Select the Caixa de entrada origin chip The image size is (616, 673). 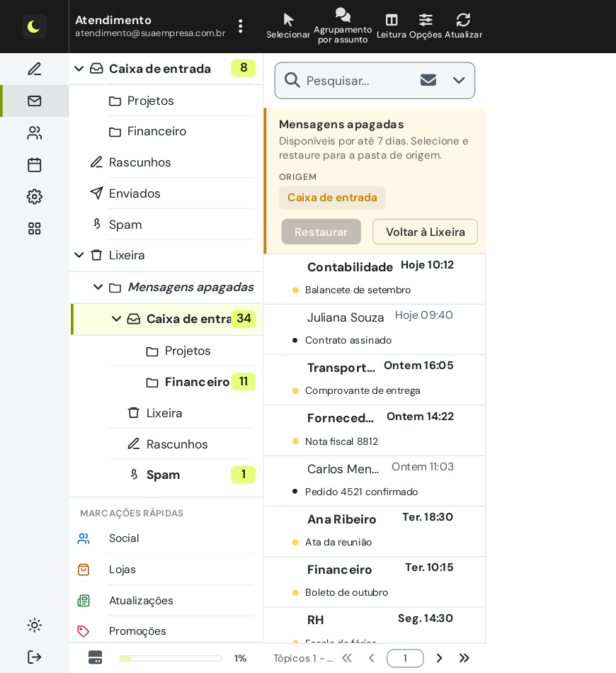point(332,198)
